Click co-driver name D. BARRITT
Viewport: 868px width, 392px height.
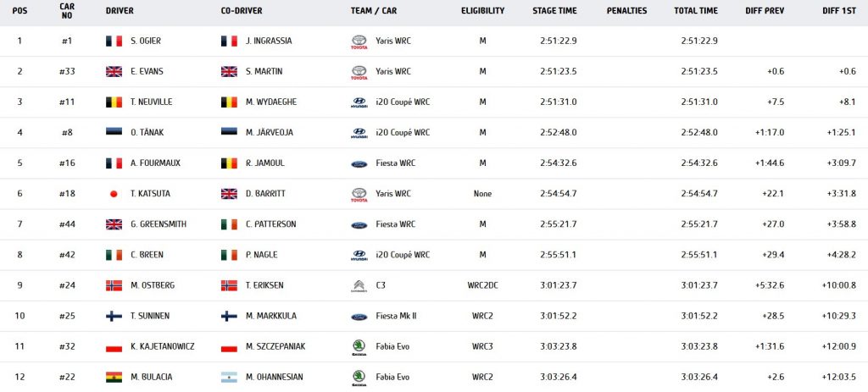[x=265, y=194]
